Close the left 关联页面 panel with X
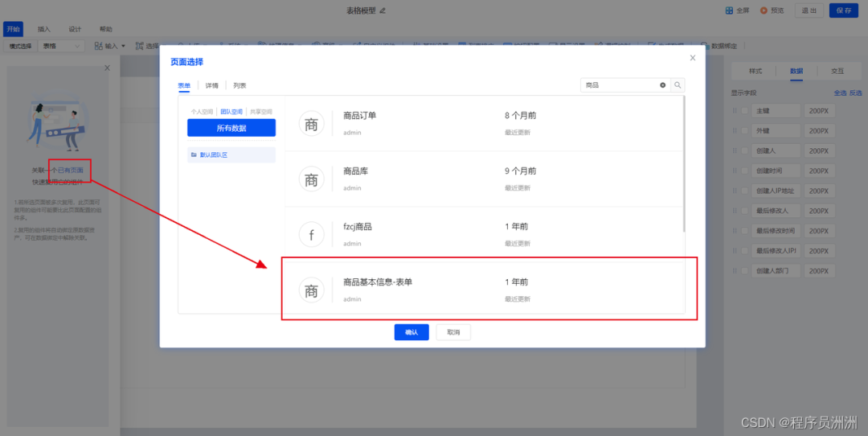868x436 pixels. [108, 68]
